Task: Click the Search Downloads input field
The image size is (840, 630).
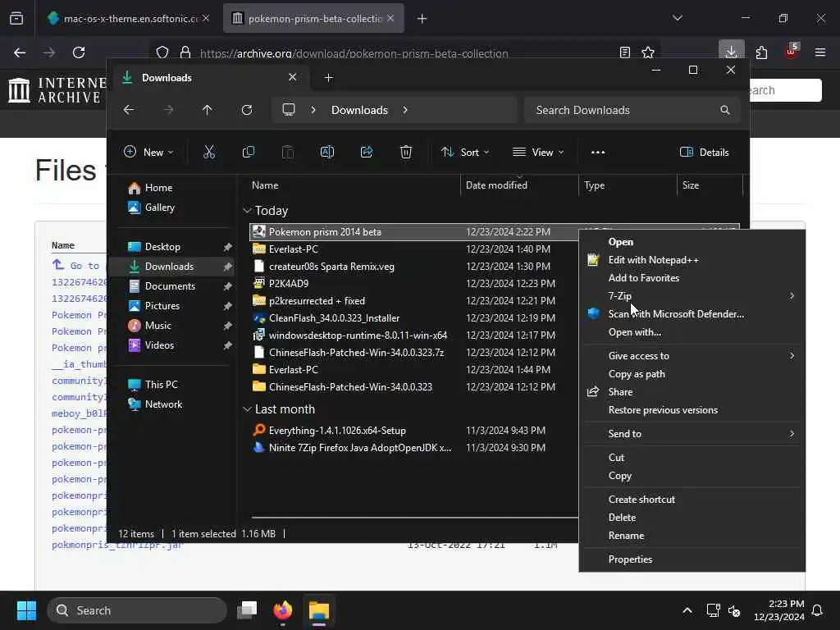Action: point(632,110)
